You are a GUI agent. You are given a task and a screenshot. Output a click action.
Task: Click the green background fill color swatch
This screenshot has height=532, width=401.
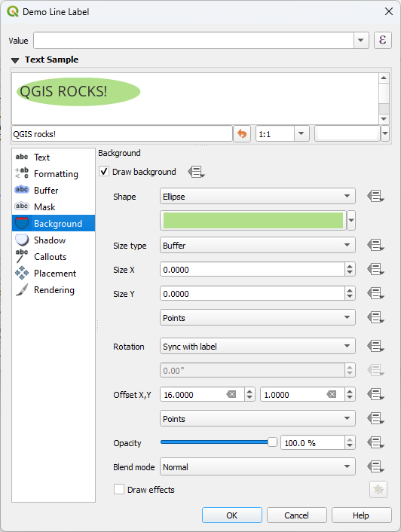[x=253, y=221]
